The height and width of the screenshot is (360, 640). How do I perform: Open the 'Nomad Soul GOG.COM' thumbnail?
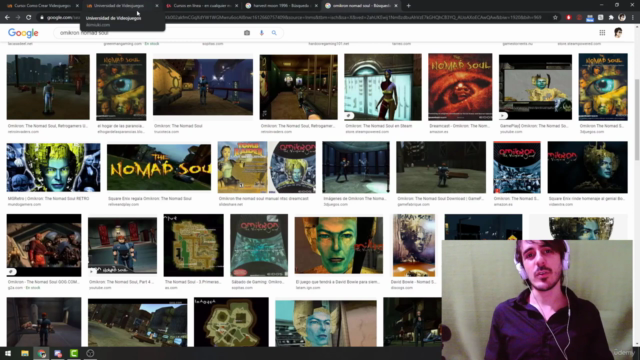[x=44, y=245]
